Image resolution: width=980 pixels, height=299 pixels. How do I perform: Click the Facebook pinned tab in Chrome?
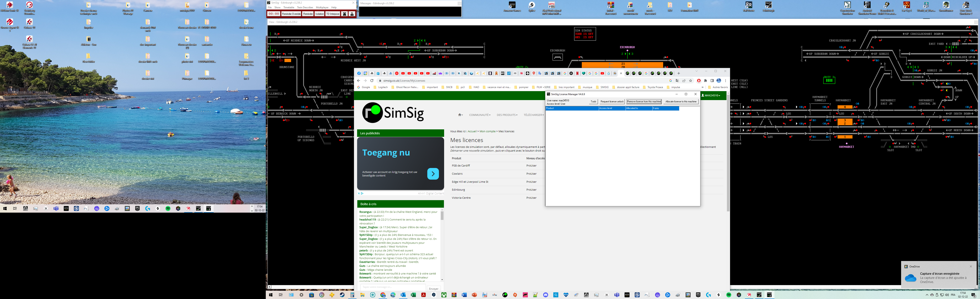(359, 74)
